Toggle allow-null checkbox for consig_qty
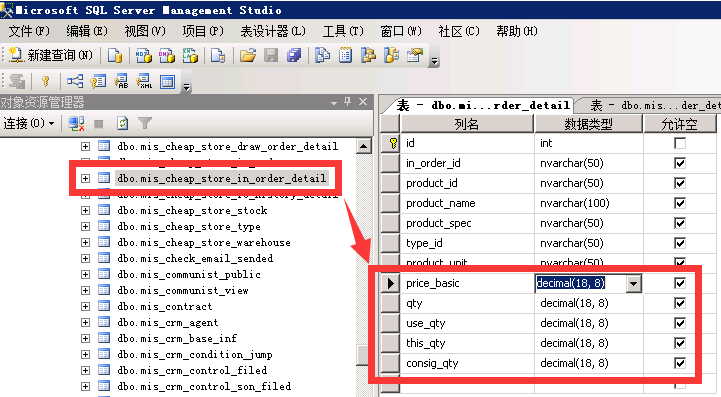The height and width of the screenshot is (397, 721). point(680,363)
